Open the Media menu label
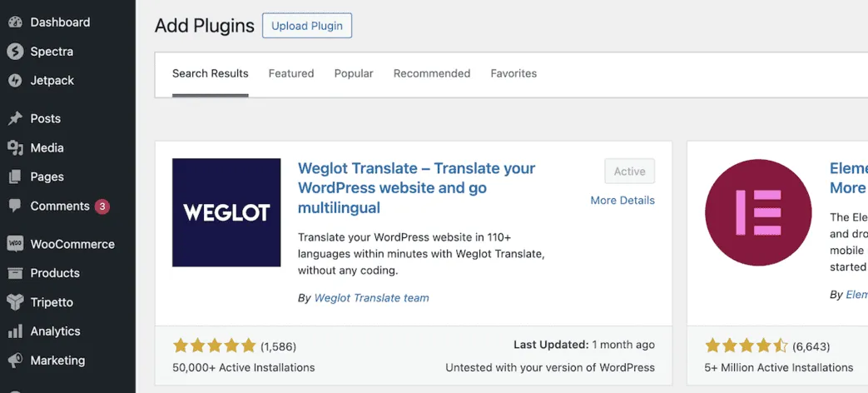868x393 pixels. [47, 147]
